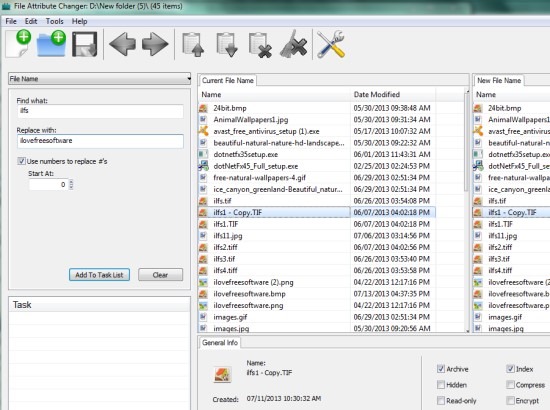The image size is (550, 410).
Task: Click the right arrow Forward icon
Action: (155, 44)
